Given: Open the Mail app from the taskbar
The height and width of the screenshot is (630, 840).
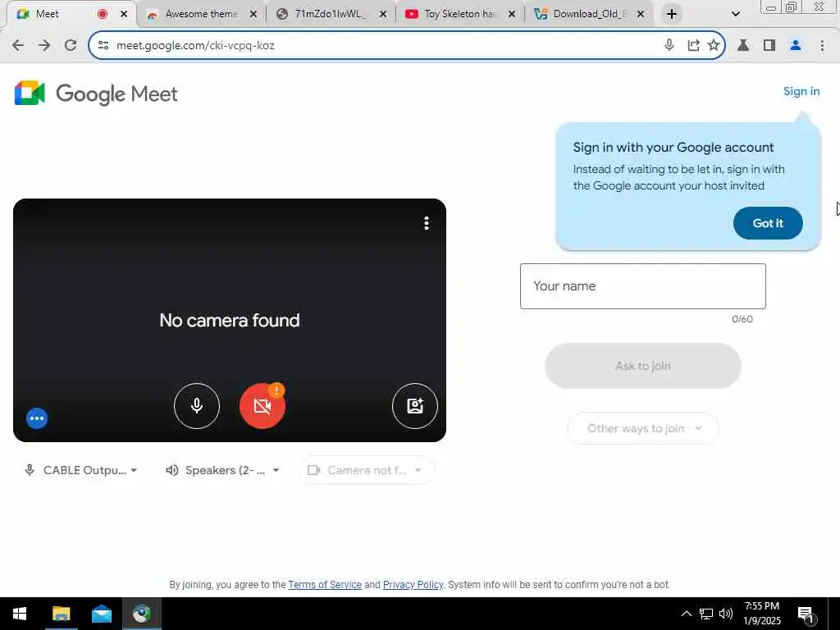Looking at the screenshot, I should point(101,614).
